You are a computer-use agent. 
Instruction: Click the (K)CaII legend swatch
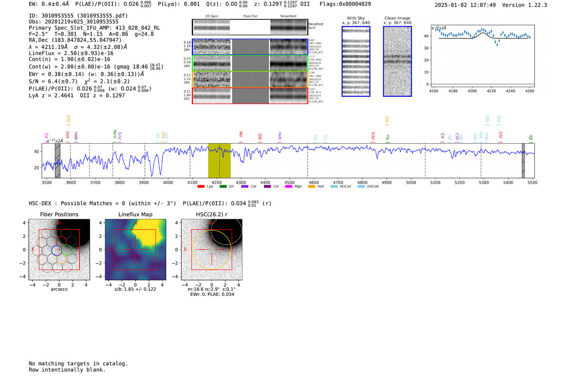pos(334,187)
